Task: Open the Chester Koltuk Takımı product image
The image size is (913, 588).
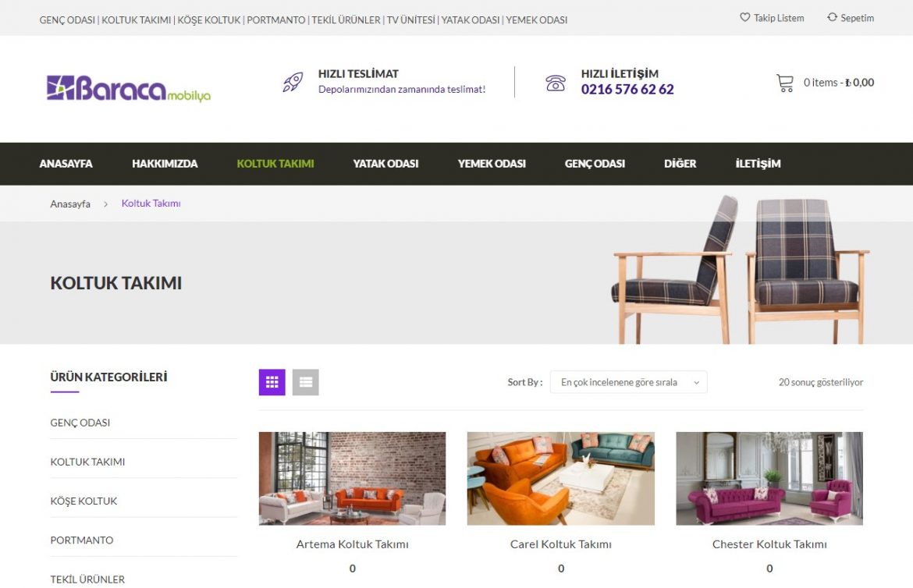Action: click(x=769, y=479)
